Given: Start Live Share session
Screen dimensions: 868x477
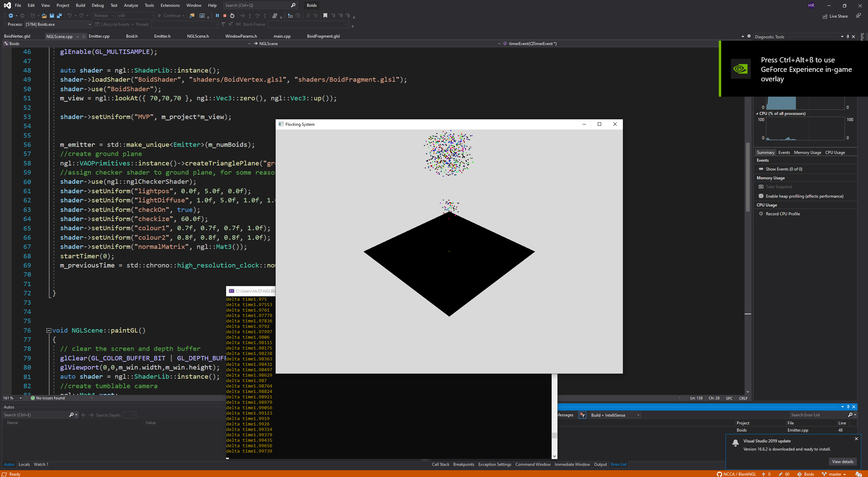Looking at the screenshot, I should coord(835,16).
